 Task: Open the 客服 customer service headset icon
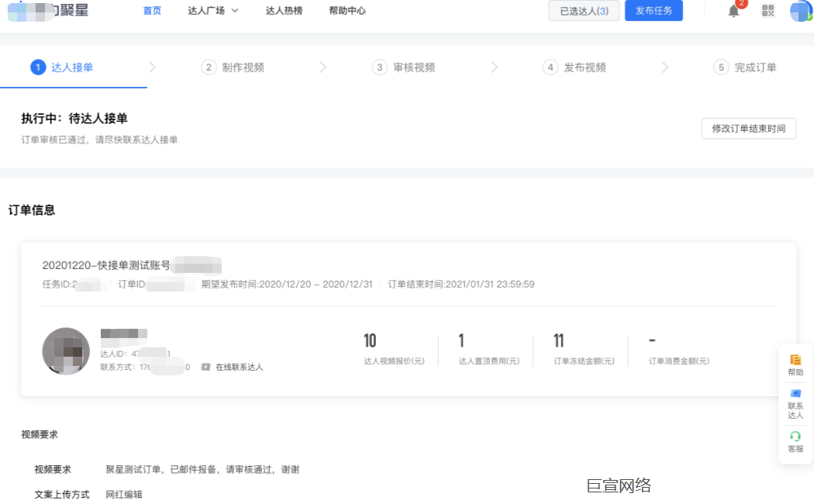point(795,440)
